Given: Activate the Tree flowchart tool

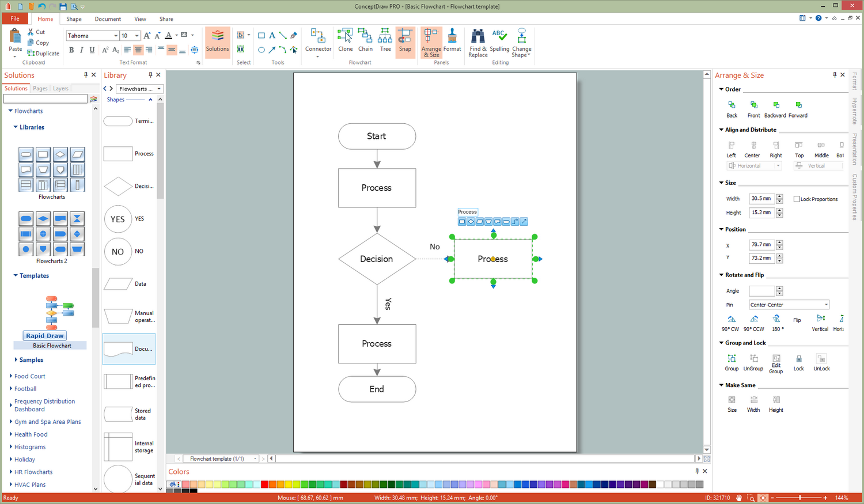Looking at the screenshot, I should coord(385,40).
